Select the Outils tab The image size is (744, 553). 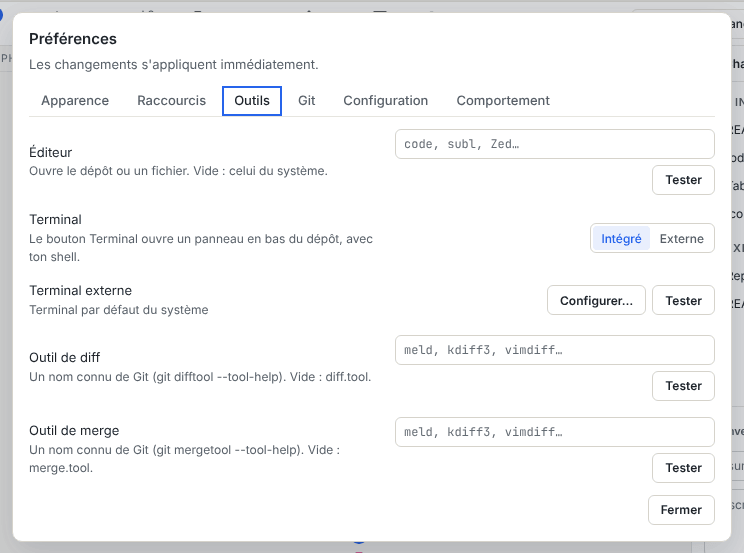tap(252, 101)
